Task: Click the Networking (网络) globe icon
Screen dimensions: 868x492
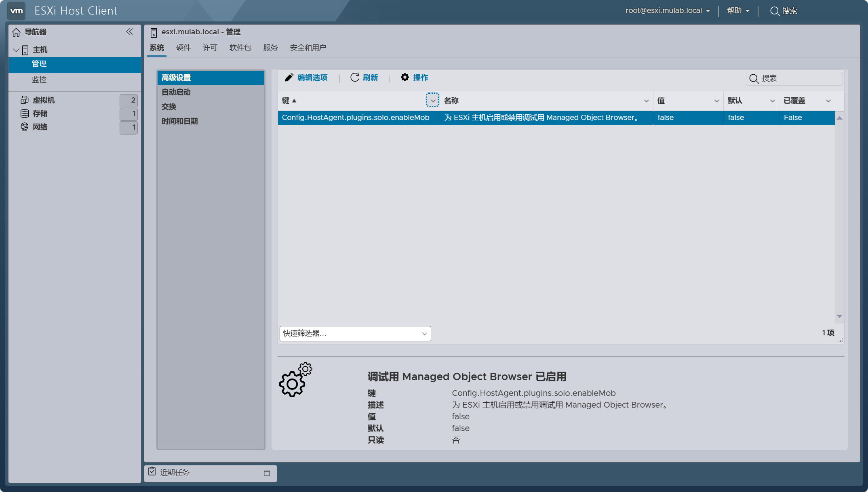Action: click(x=25, y=127)
